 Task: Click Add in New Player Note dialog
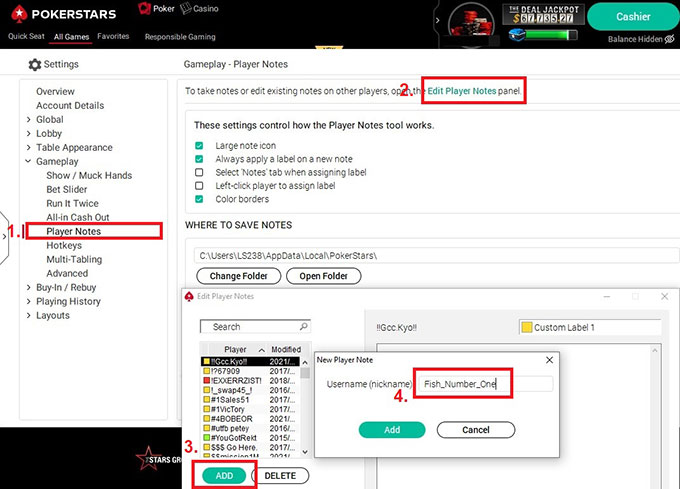pos(392,430)
